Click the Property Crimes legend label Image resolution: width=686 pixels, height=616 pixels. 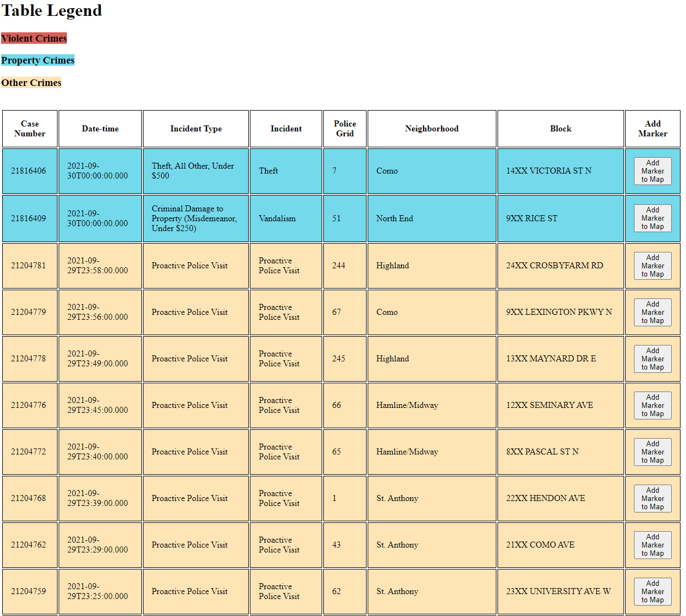pyautogui.click(x=38, y=60)
